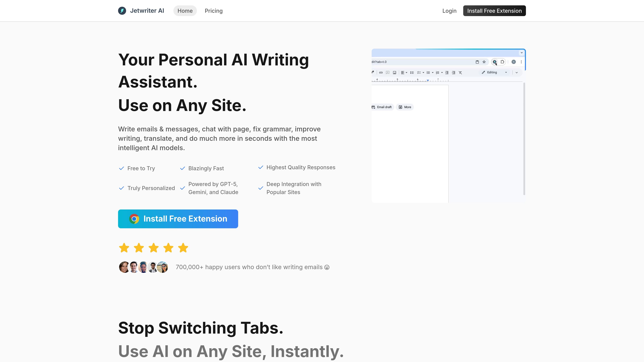Click the checkmark beside Deep Integration with Popular Sites
The height and width of the screenshot is (362, 644).
[260, 188]
